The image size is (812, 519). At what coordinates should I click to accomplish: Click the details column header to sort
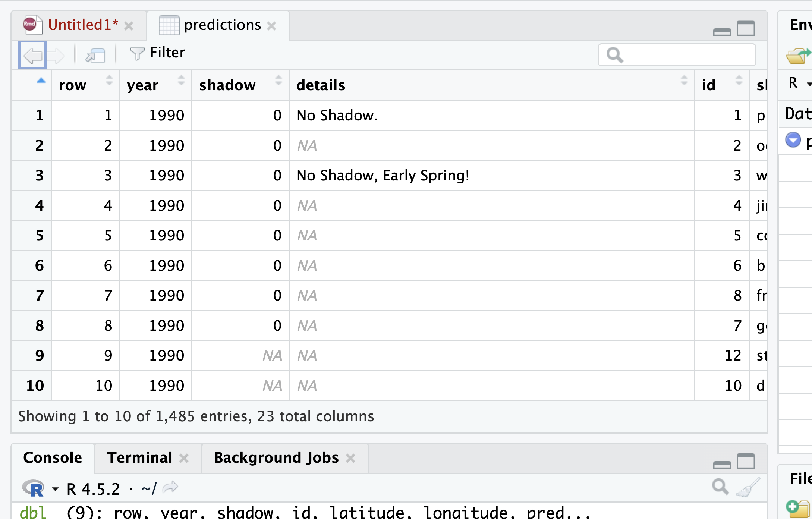coord(321,85)
